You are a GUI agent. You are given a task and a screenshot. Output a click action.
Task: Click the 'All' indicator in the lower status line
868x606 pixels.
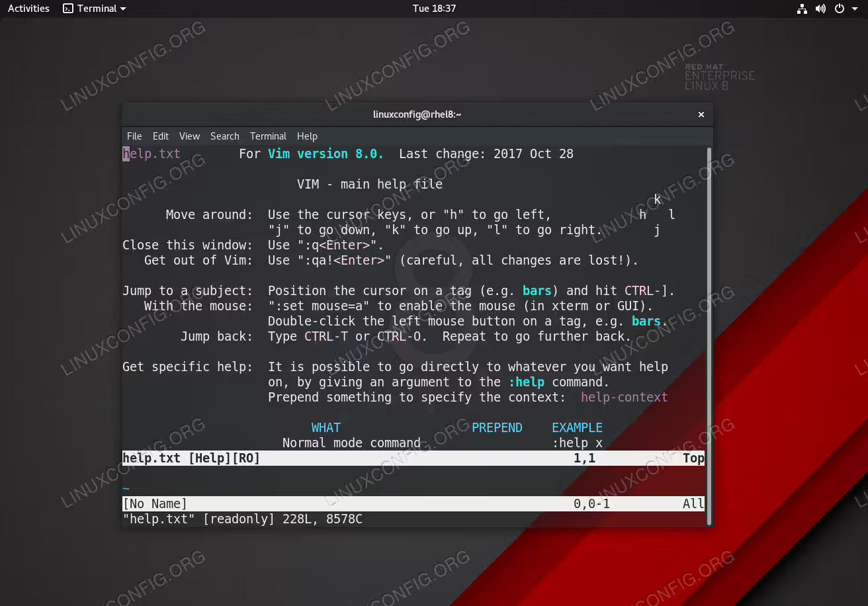[x=693, y=503]
